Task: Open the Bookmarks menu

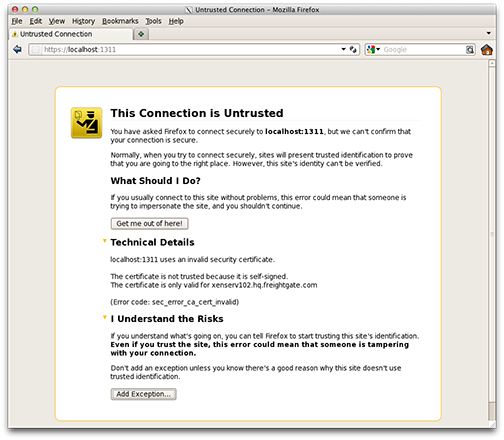Action: coord(120,21)
